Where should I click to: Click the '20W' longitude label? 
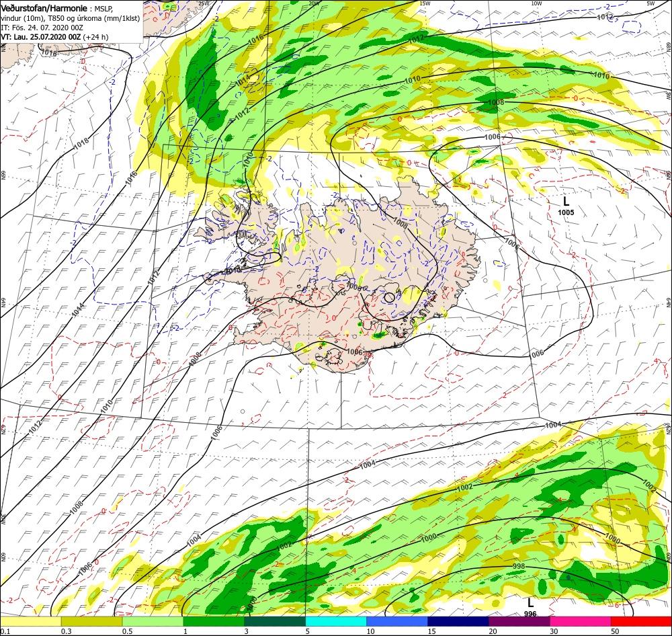point(314,3)
